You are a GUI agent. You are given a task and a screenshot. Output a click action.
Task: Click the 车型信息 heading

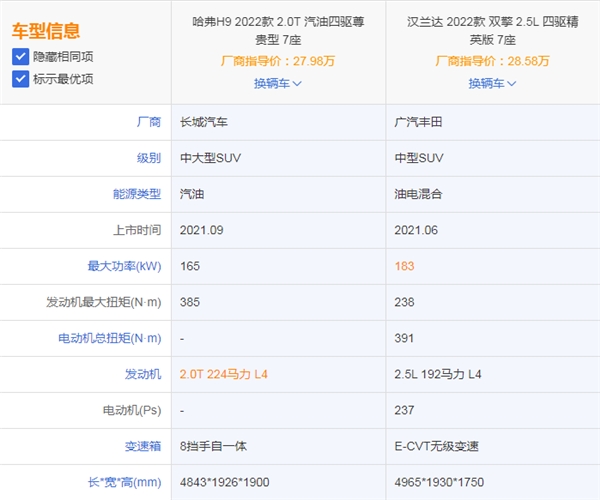[x=46, y=31]
